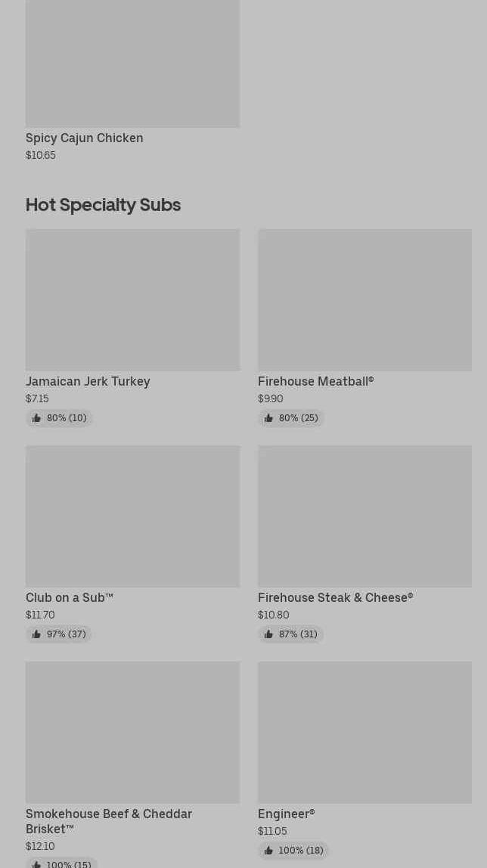Click thumbs-up icon under Smokehouse Beef Brisket
Screen dimensions: 487x868
tap(36, 863)
